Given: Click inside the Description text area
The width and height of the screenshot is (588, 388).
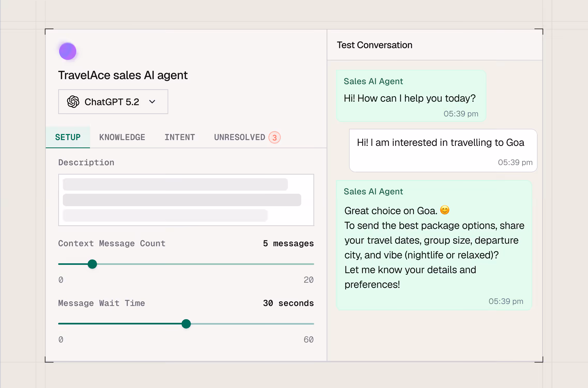Looking at the screenshot, I should 186,200.
